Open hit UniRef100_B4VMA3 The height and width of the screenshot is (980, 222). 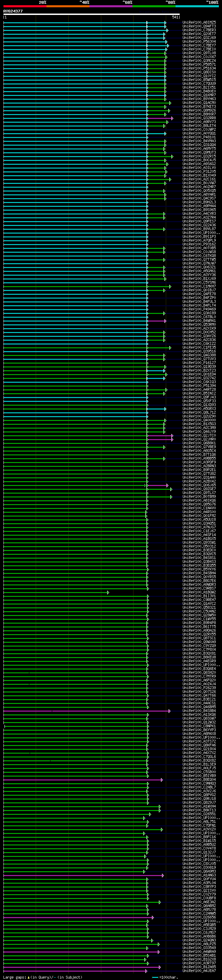coord(199,141)
